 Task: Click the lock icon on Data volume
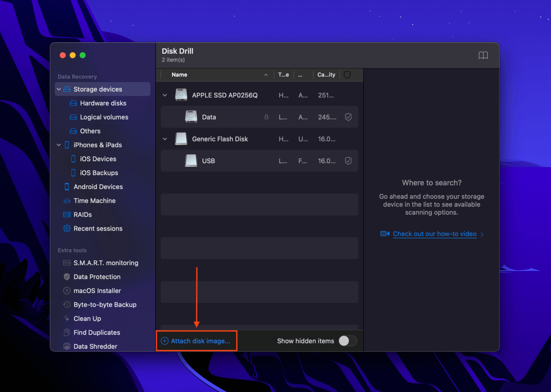point(266,117)
